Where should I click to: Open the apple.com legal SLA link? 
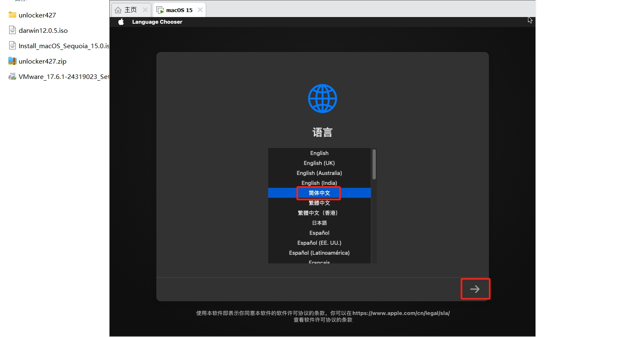pos(401,313)
